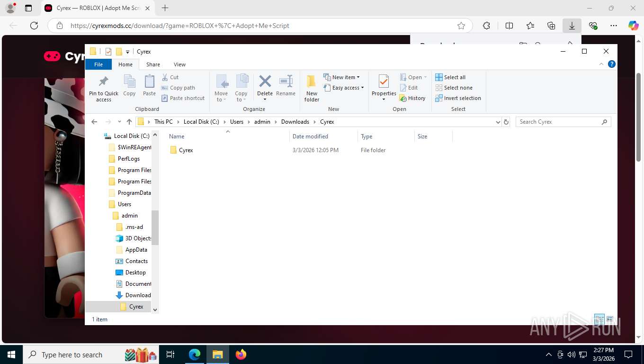Screen dimensions: 644x364
Task: Click admin in the address path
Action: coord(262,122)
